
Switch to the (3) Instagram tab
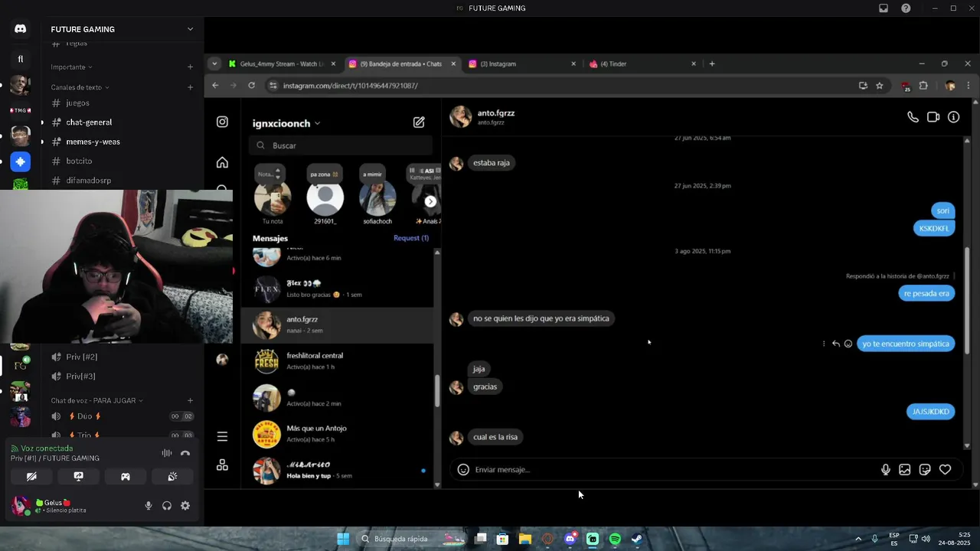pos(522,64)
